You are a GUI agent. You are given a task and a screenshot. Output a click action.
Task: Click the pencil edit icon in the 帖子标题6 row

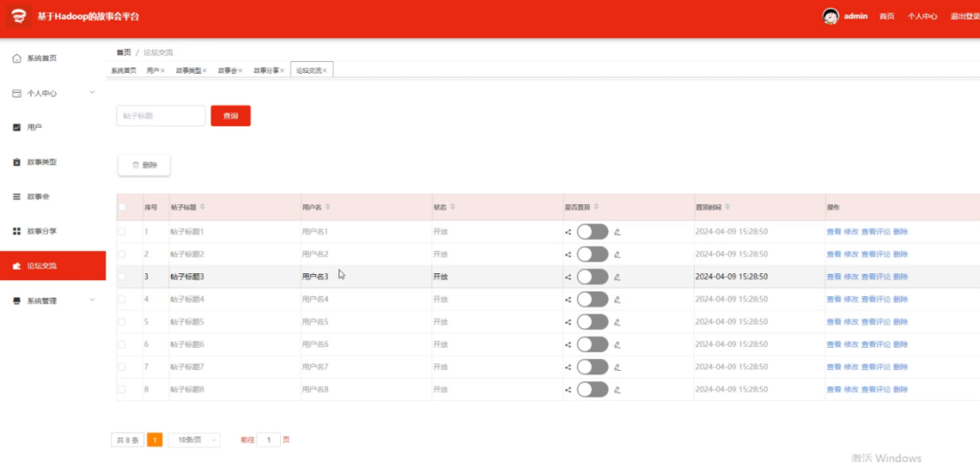(617, 344)
